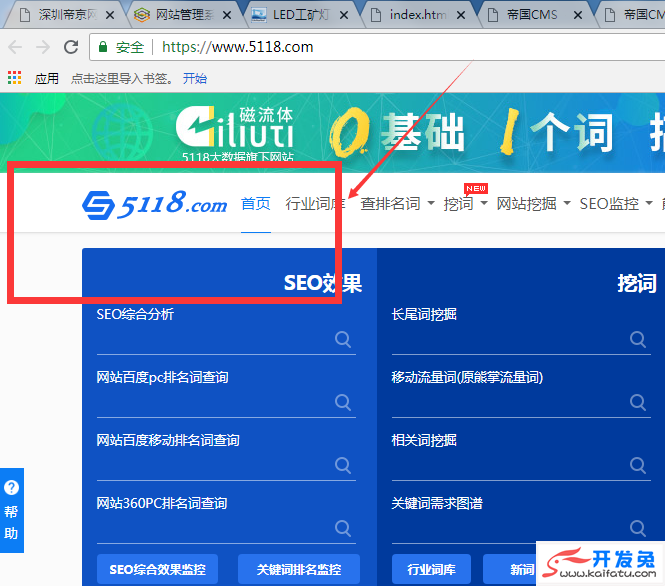Click the 帮助 side help tab
665x586 pixels.
11,511
